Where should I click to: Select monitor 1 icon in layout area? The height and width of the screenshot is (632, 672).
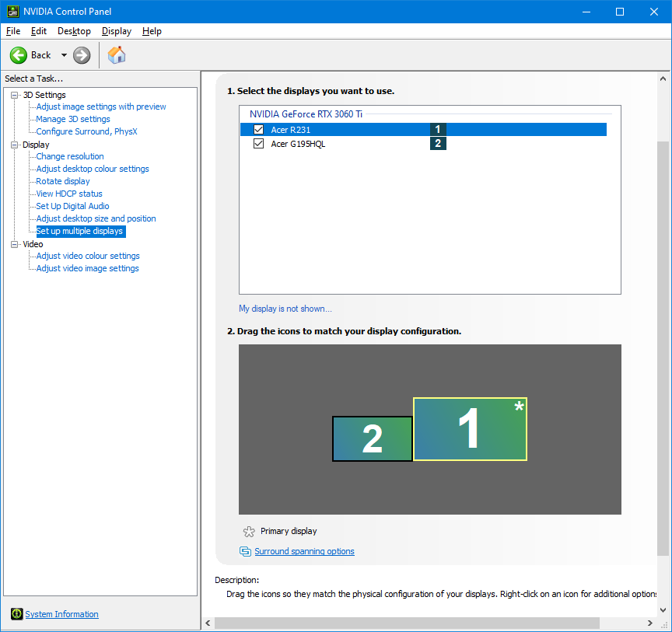470,429
